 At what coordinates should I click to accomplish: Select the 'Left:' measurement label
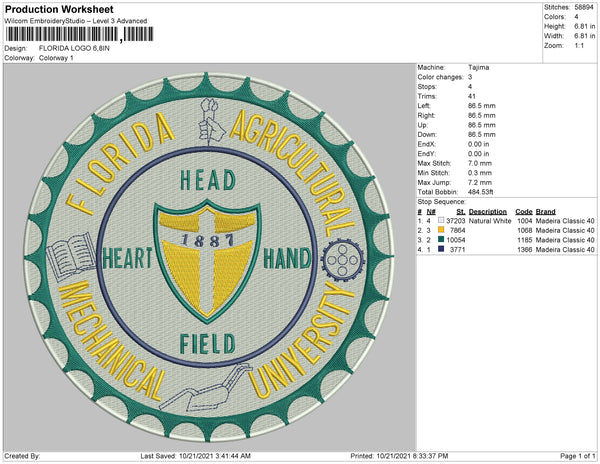(x=424, y=106)
